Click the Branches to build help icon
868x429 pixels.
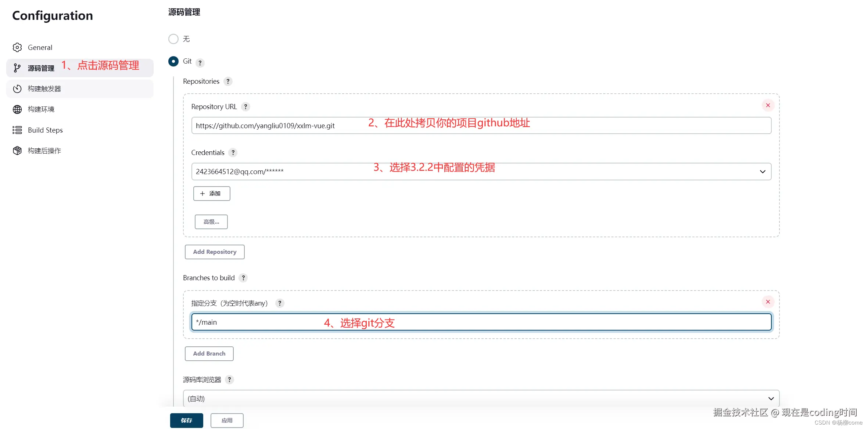click(243, 278)
